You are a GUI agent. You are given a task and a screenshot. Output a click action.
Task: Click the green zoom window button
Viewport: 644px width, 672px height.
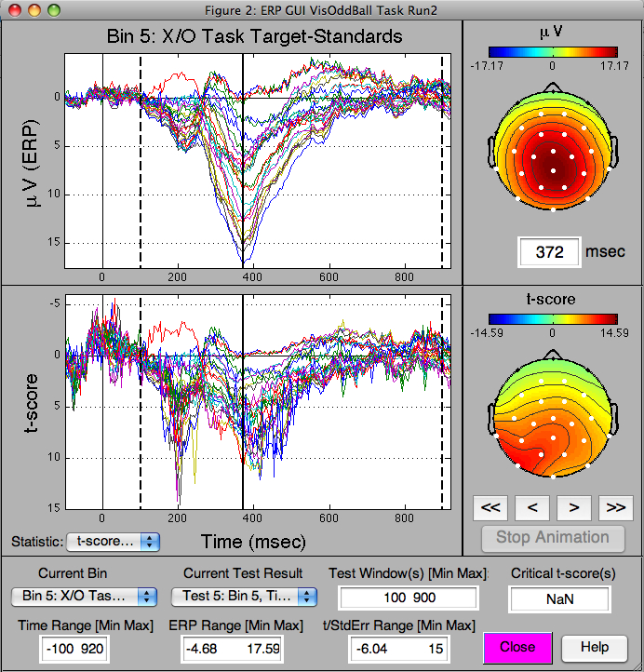pos(53,9)
